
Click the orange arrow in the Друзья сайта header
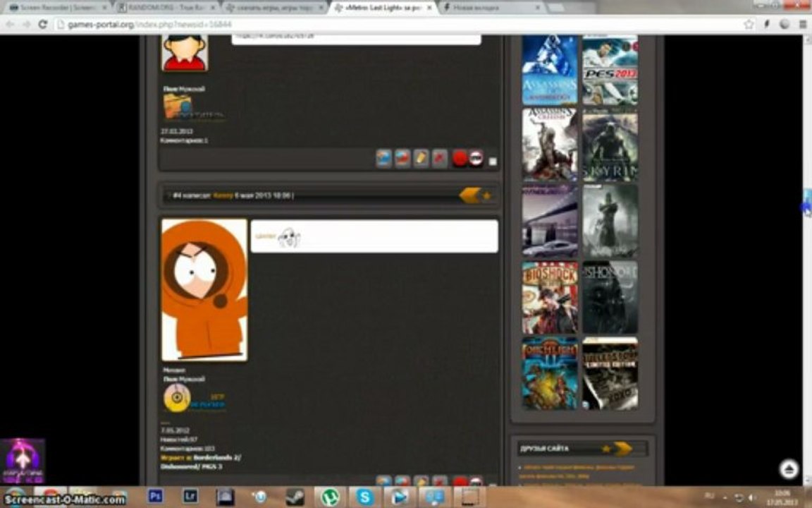point(623,449)
